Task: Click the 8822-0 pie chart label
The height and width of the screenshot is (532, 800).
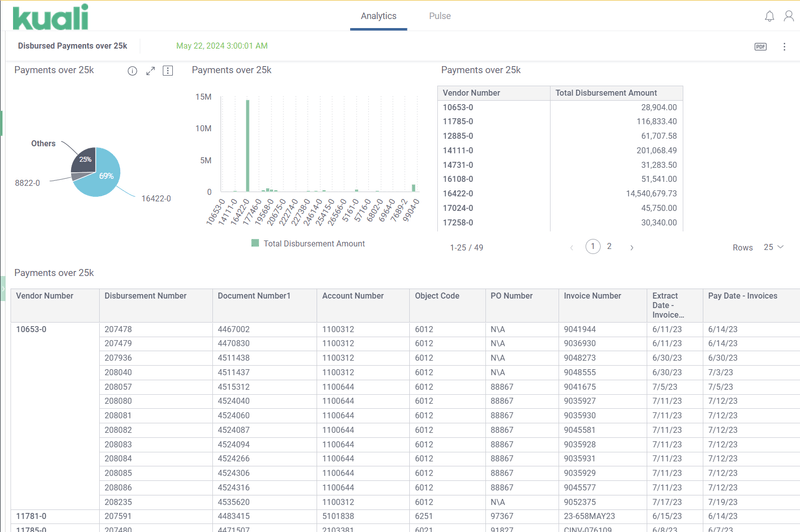Action: click(28, 183)
